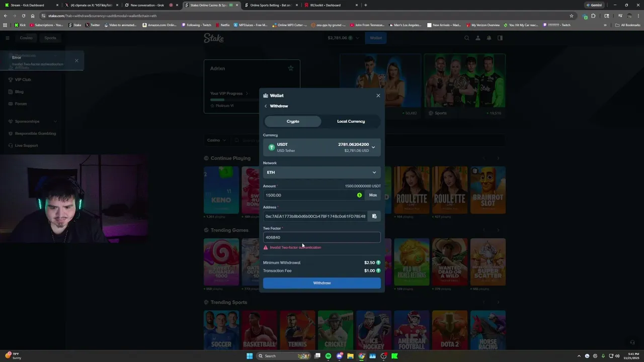Image resolution: width=644 pixels, height=362 pixels.
Task: Expand Your VIP Progress arrow
Action: coord(247,94)
